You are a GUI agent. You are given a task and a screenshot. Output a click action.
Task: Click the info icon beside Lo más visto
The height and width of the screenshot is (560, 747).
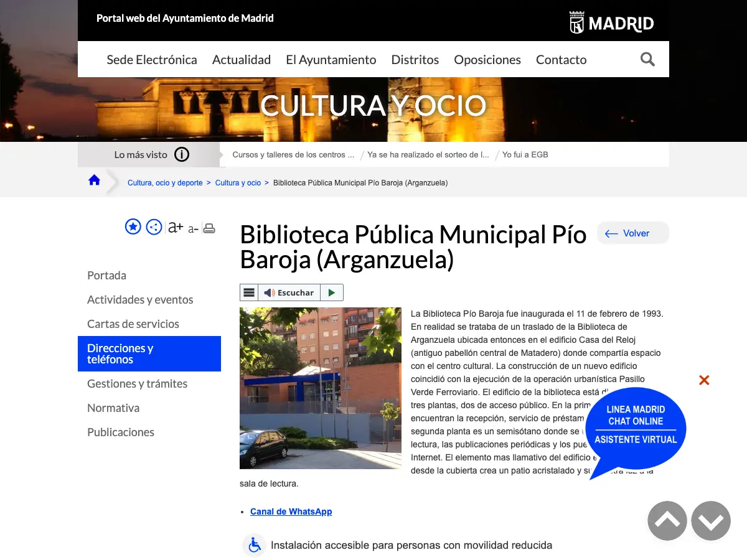click(182, 155)
